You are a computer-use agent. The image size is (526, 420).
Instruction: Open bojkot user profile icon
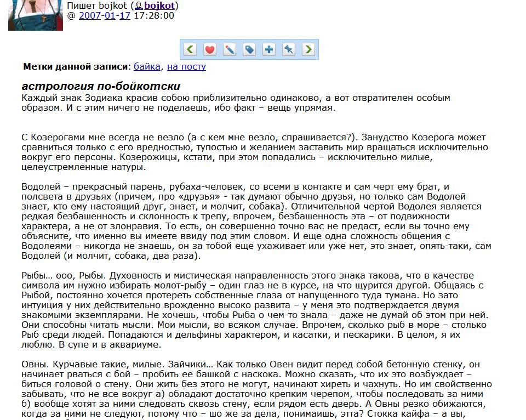click(139, 5)
